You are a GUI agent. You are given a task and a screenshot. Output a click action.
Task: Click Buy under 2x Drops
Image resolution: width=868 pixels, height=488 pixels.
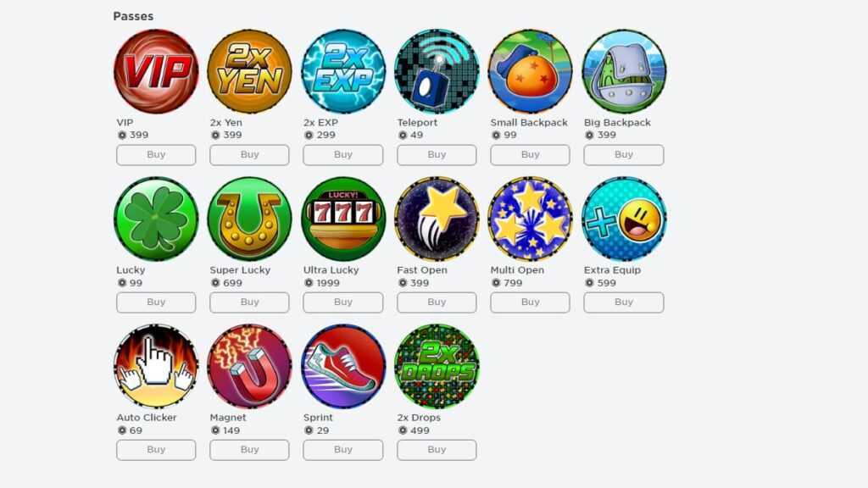(437, 450)
